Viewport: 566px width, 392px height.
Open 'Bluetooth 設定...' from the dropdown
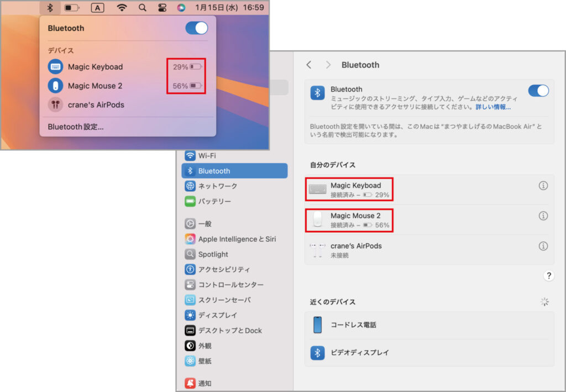point(75,127)
